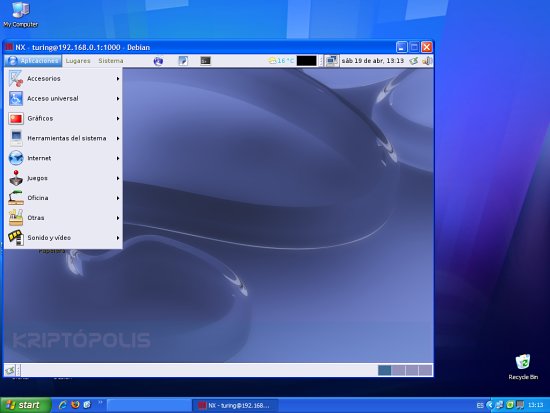Choose the Gráficos red picture icon

click(16, 119)
